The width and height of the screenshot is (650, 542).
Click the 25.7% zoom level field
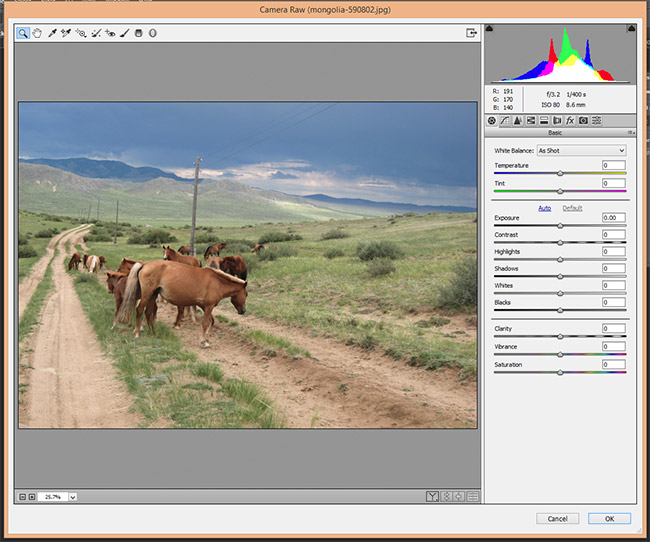[53, 497]
